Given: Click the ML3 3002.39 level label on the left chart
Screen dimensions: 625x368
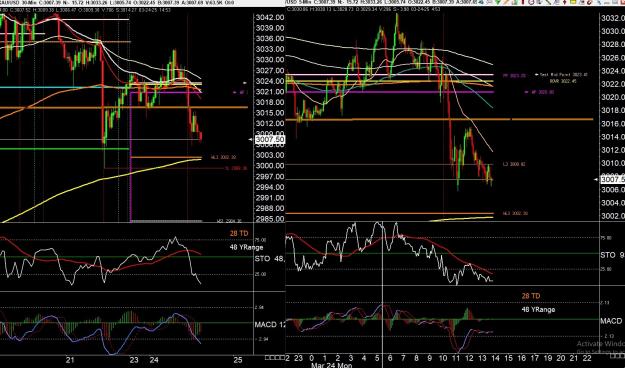Looking at the screenshot, I should (x=224, y=157).
